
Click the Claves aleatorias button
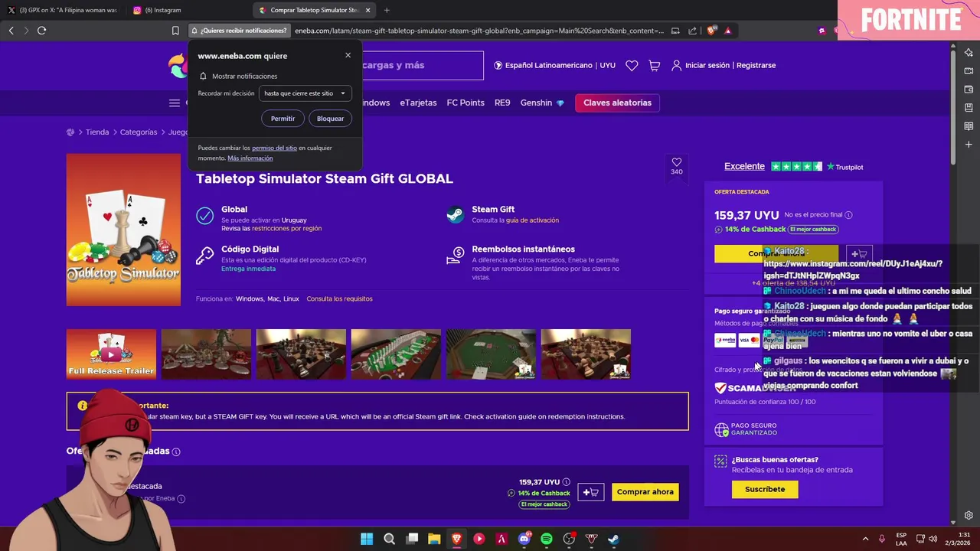point(617,103)
